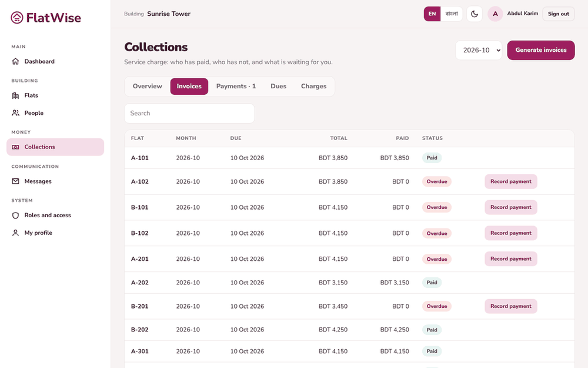
Task: Record payment for flat B-102
Action: click(x=511, y=233)
